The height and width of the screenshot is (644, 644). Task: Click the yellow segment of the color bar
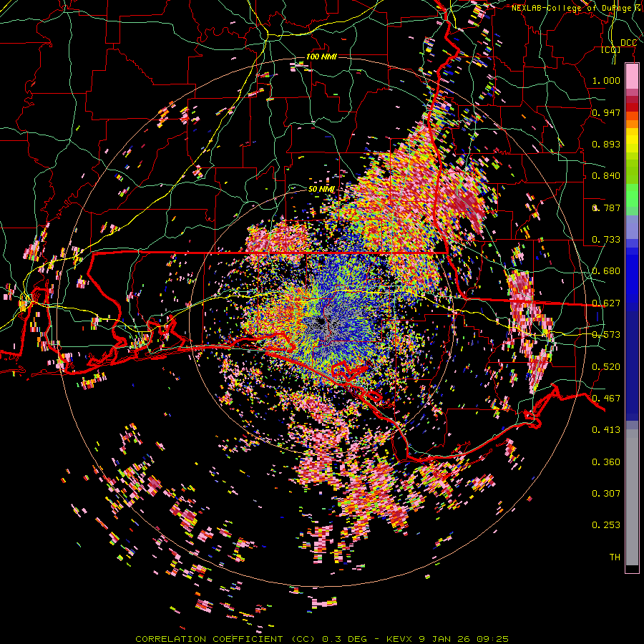(632, 144)
